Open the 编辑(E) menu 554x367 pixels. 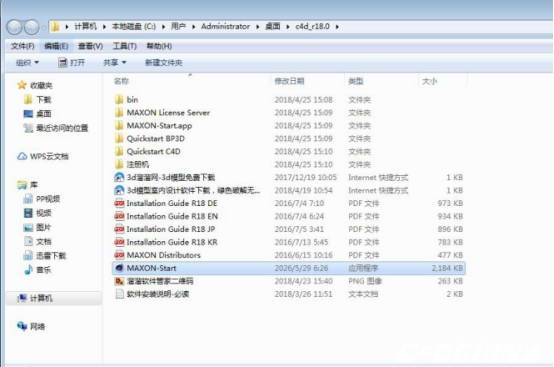click(x=56, y=46)
